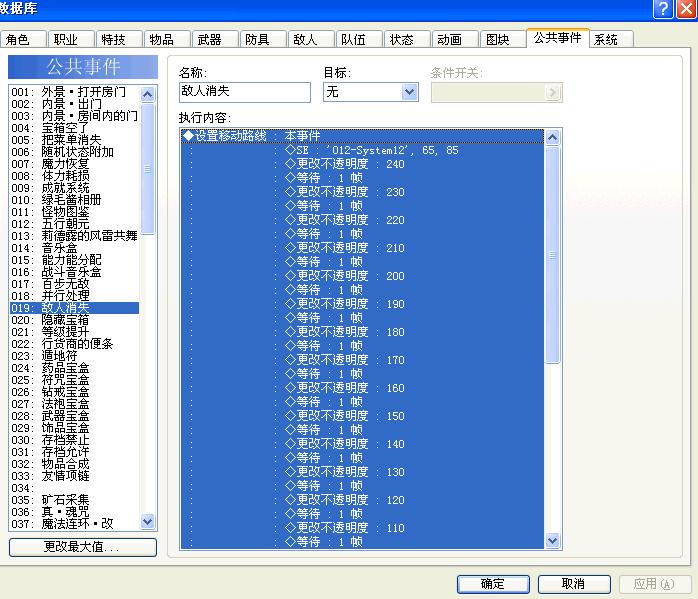The height and width of the screenshot is (599, 698).
Task: Click scroll-down arrow of event list
Action: pos(147,521)
